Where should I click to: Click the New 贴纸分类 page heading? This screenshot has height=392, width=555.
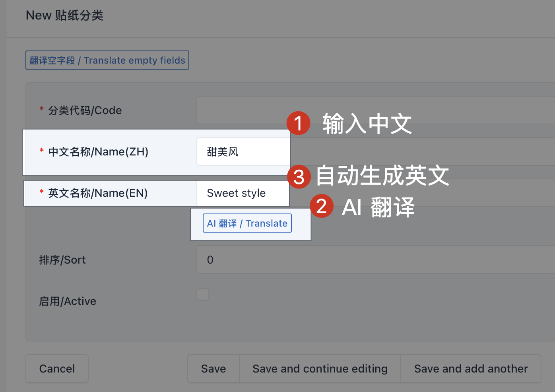64,16
